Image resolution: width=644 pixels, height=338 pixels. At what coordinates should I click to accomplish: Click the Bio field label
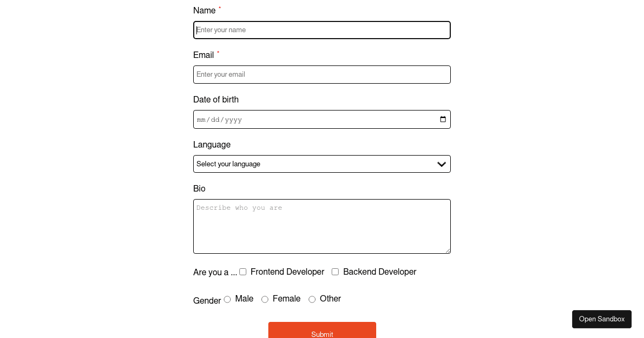pos(199,189)
